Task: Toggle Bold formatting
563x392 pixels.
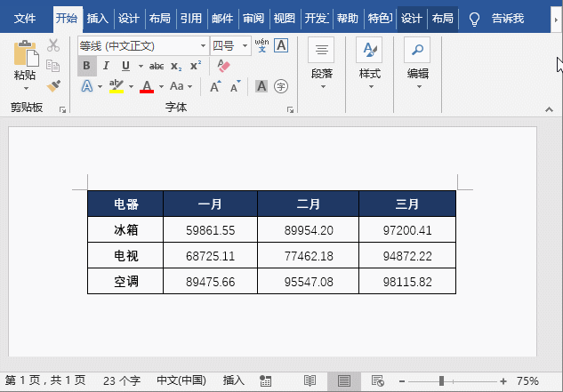Action: tap(86, 66)
